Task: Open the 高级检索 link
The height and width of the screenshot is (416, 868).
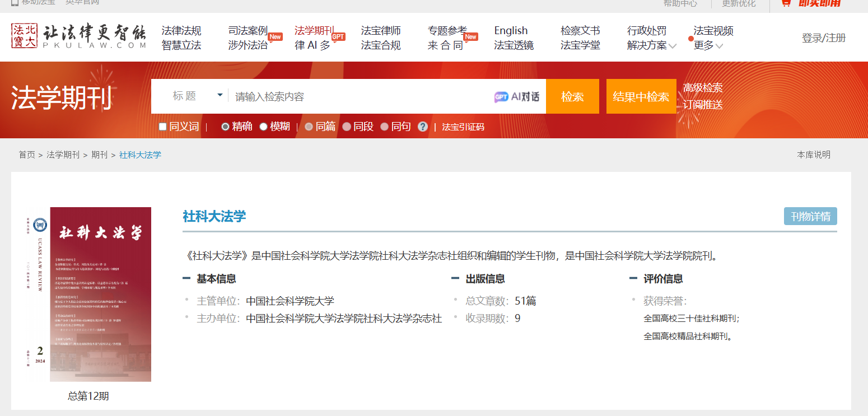Action: pos(702,88)
